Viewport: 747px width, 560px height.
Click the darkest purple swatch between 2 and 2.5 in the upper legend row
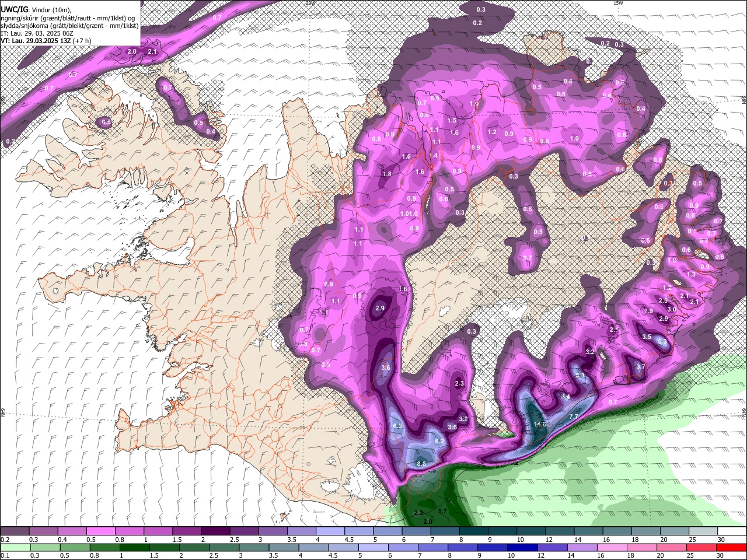pyautogui.click(x=215, y=531)
